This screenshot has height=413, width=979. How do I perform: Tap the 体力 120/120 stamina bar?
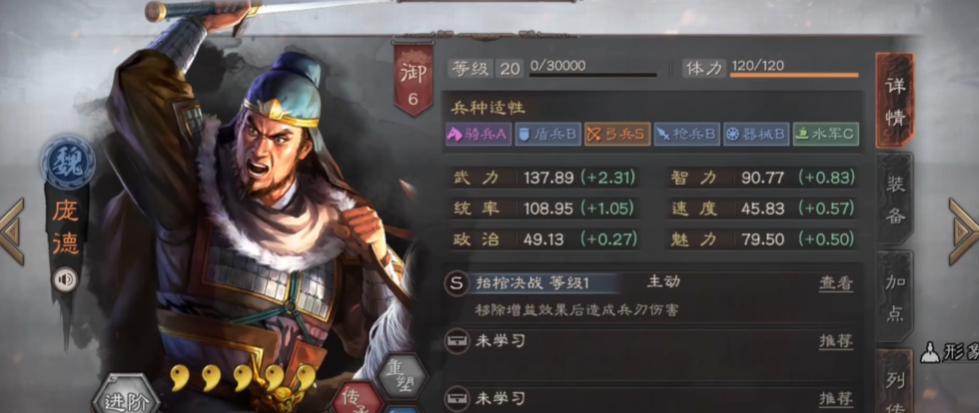point(770,68)
